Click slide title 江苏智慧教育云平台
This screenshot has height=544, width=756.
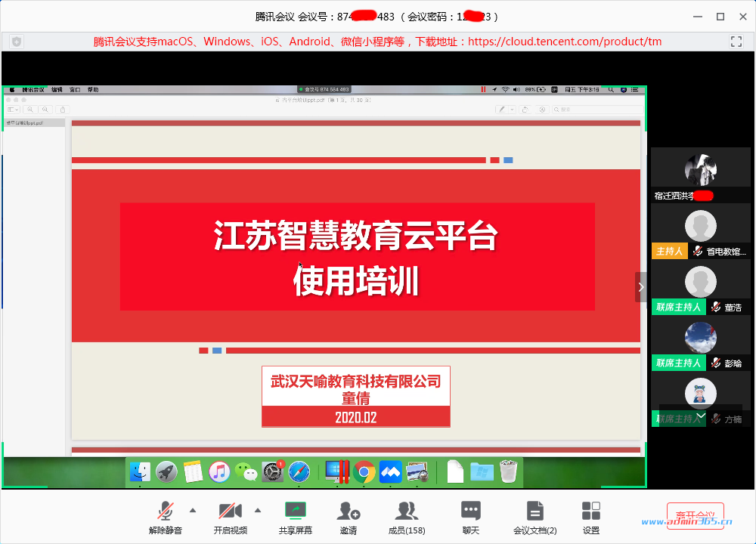point(356,236)
